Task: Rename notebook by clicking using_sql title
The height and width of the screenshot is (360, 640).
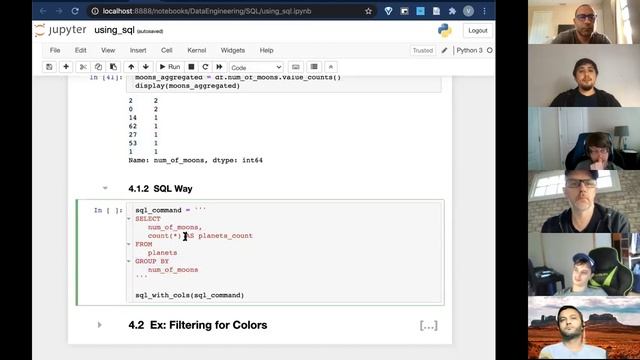Action: (114, 31)
